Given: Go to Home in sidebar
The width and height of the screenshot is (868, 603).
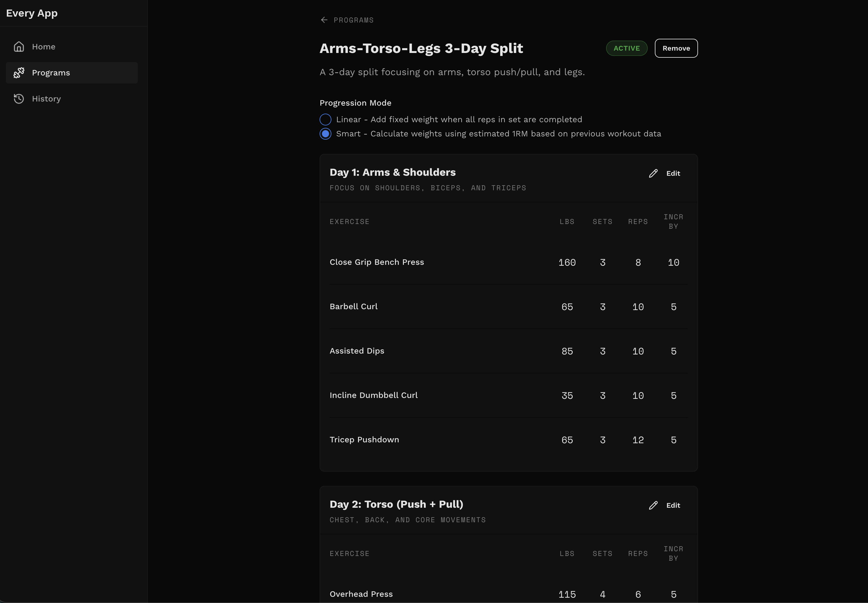Looking at the screenshot, I should [x=44, y=46].
